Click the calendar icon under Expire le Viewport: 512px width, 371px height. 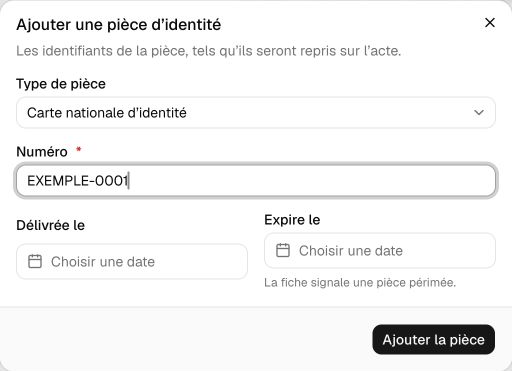(283, 250)
